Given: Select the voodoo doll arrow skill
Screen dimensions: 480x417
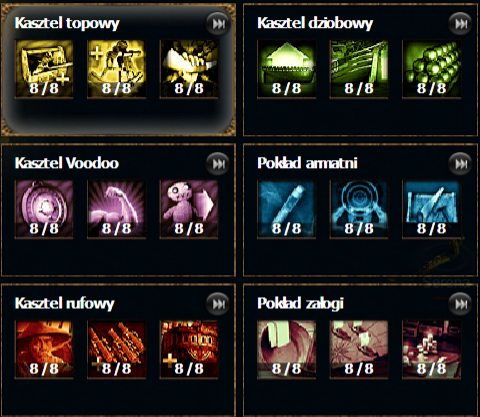Looking at the screenshot, I should click(189, 209).
